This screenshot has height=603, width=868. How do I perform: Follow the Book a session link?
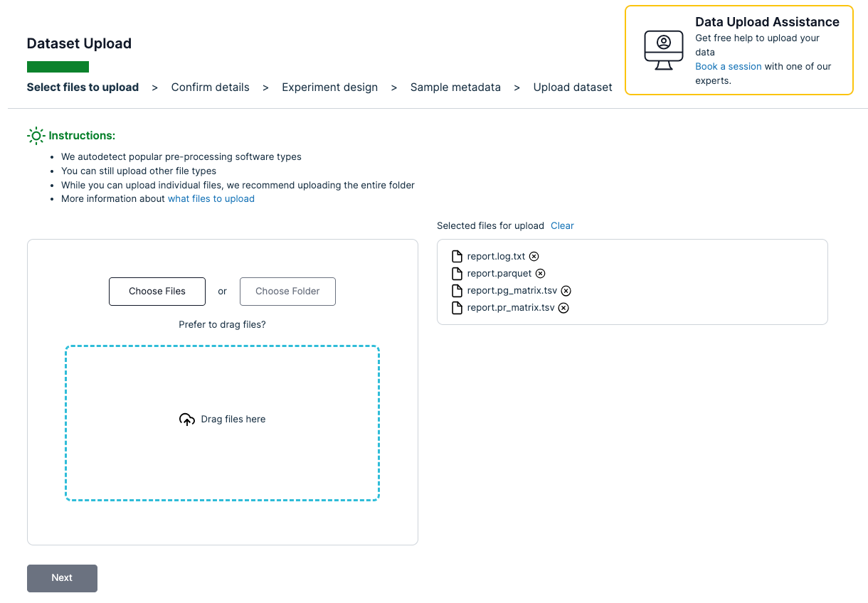[728, 66]
